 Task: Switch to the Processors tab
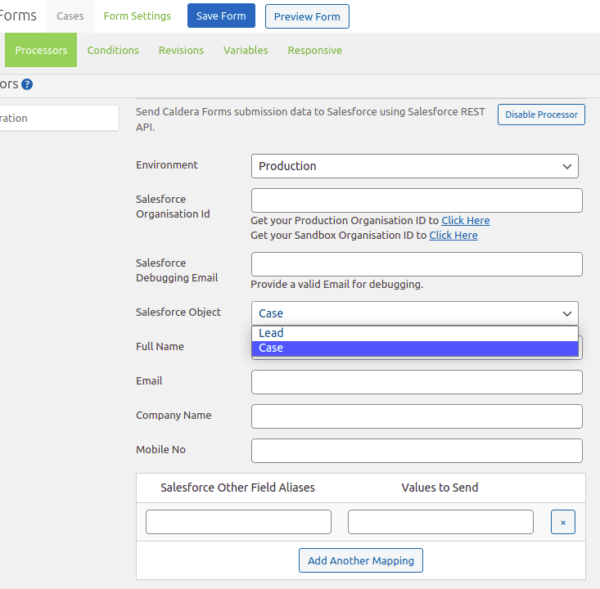[x=41, y=50]
